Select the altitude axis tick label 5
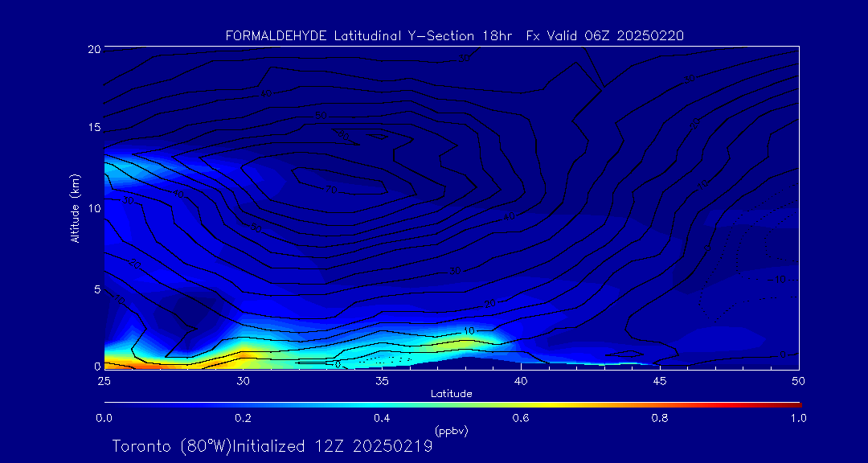The image size is (868, 463). [x=96, y=289]
